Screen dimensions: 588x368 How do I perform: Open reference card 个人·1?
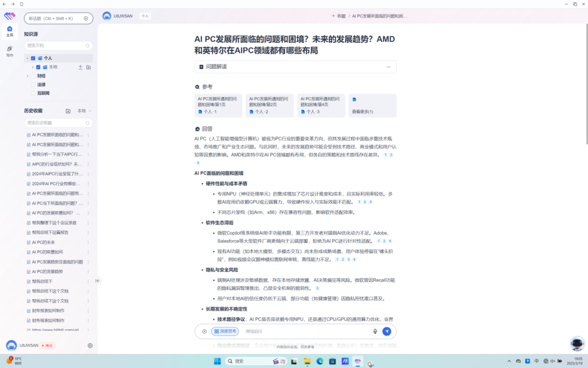coord(218,105)
